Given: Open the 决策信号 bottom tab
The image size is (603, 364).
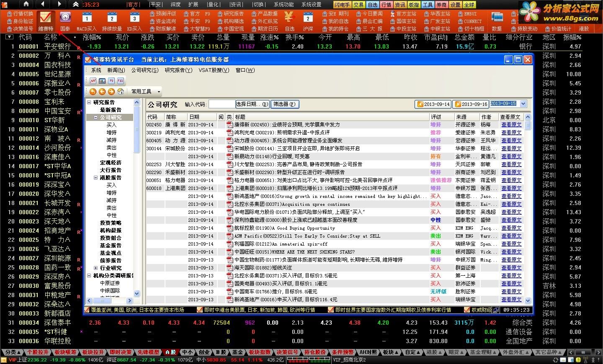Looking at the screenshot, I should [x=288, y=352].
